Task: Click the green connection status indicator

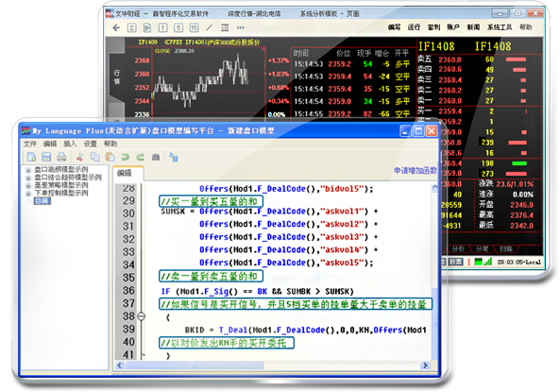Action: 478,262
